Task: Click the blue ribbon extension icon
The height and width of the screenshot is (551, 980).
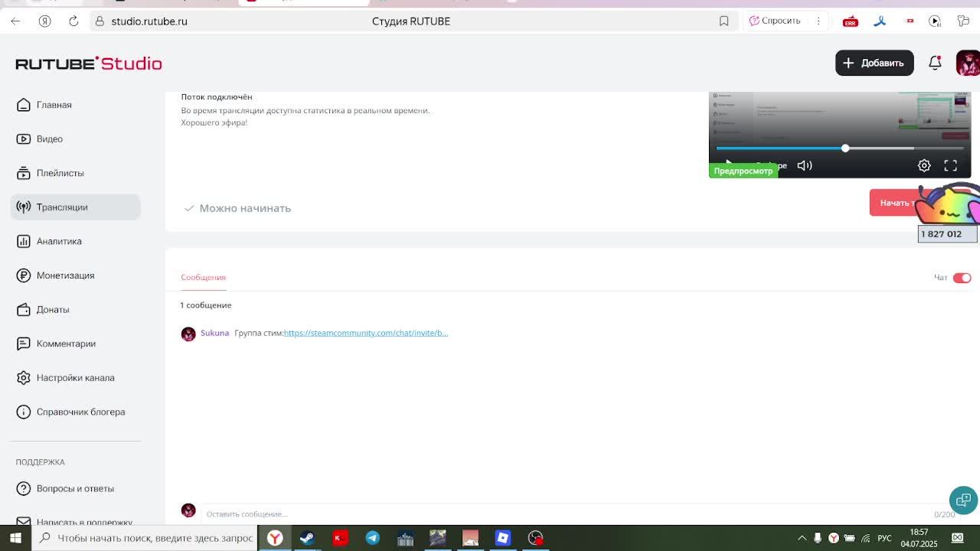Action: click(x=880, y=21)
